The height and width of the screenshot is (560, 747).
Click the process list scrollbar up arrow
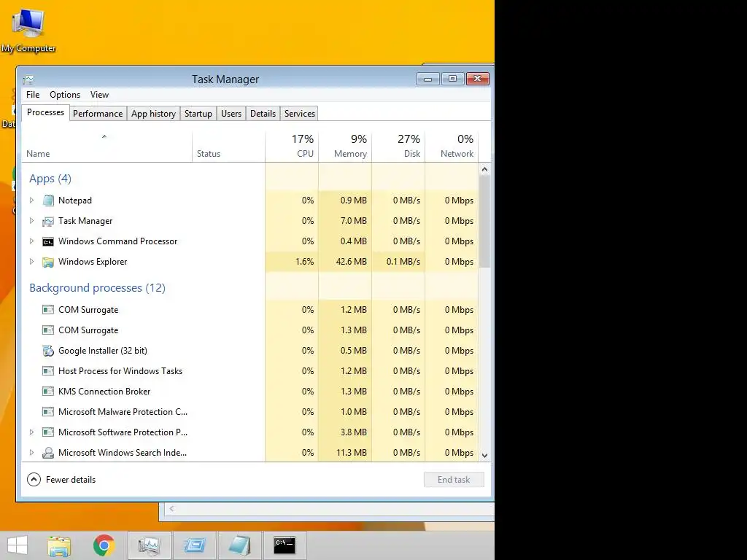(484, 169)
